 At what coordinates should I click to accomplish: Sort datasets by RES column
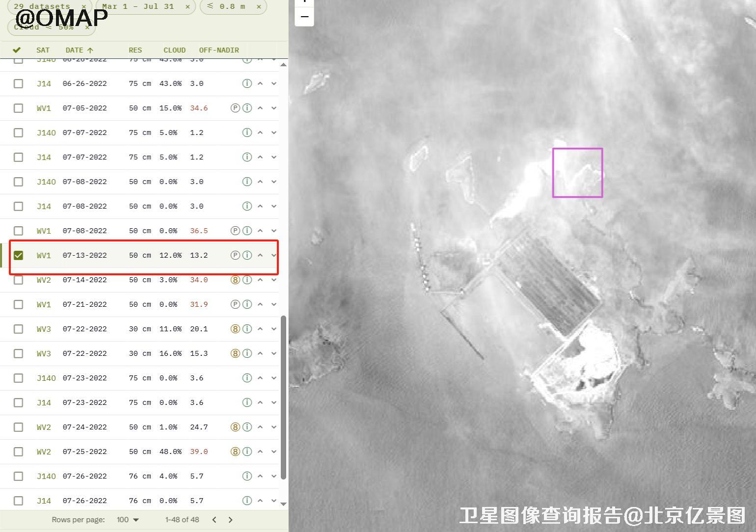click(135, 50)
